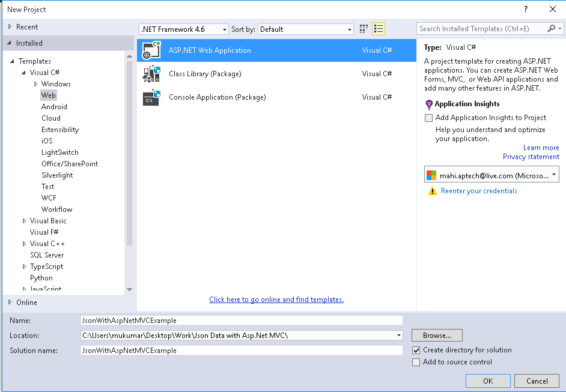Screen dimensions: 566x392
Task: Collapse the Templates tree node
Action: click(12, 61)
